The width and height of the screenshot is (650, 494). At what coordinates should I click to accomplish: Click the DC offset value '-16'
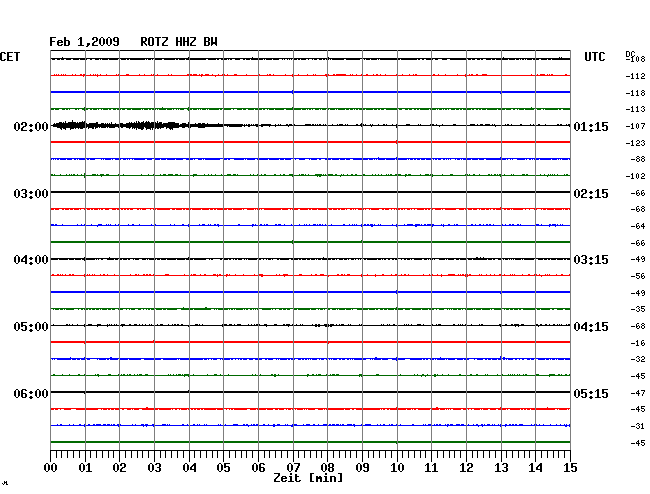[x=638, y=343]
